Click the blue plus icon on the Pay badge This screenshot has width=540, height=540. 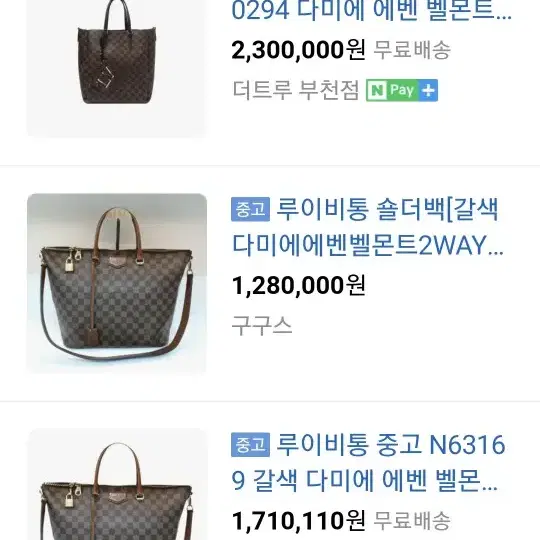pyautogui.click(x=428, y=90)
